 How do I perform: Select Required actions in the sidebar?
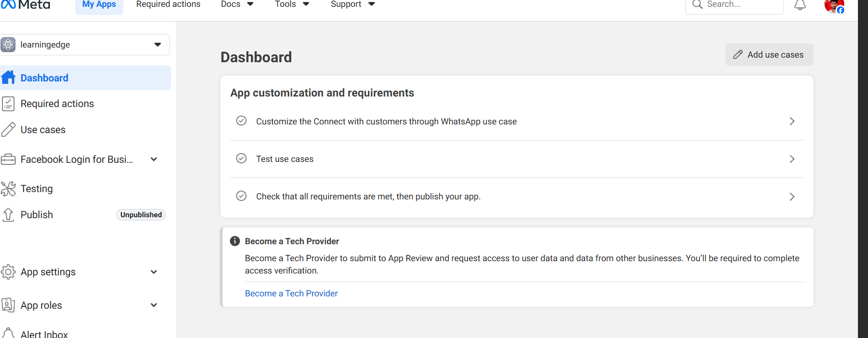85,104
